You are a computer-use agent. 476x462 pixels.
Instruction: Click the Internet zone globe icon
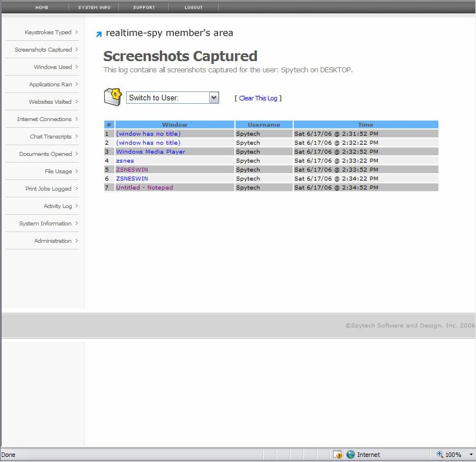tap(351, 455)
